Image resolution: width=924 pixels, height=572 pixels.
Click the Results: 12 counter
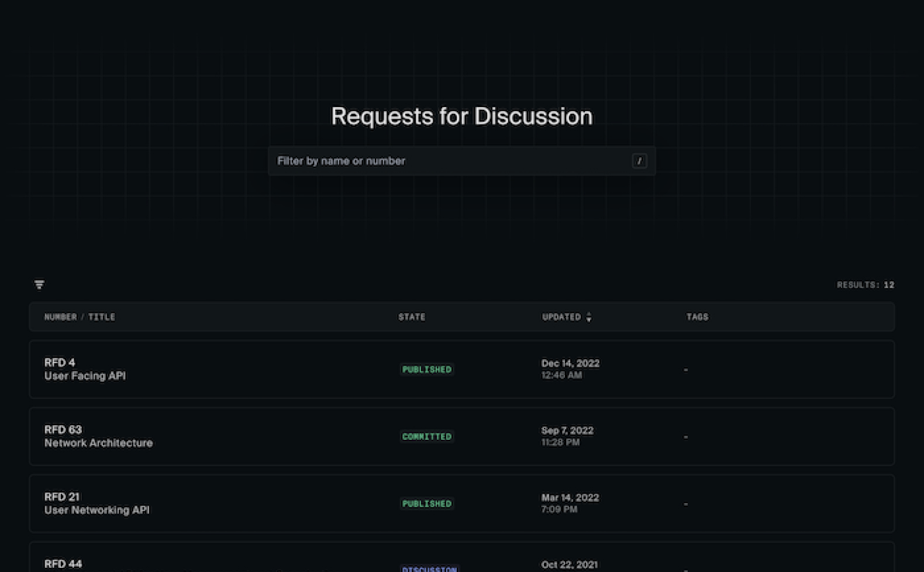[x=865, y=285]
